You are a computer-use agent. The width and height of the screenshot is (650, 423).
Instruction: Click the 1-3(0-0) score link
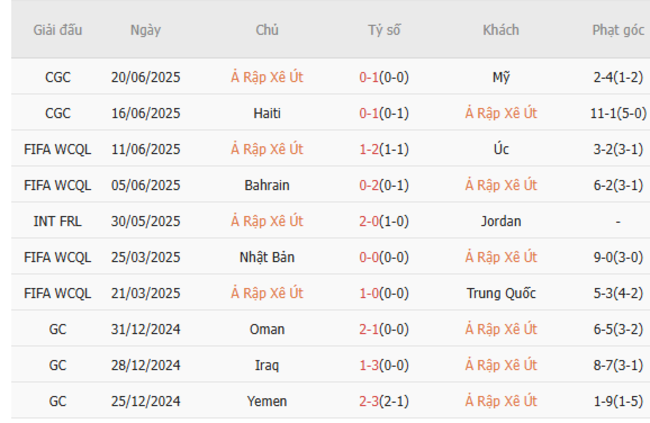pos(383,365)
